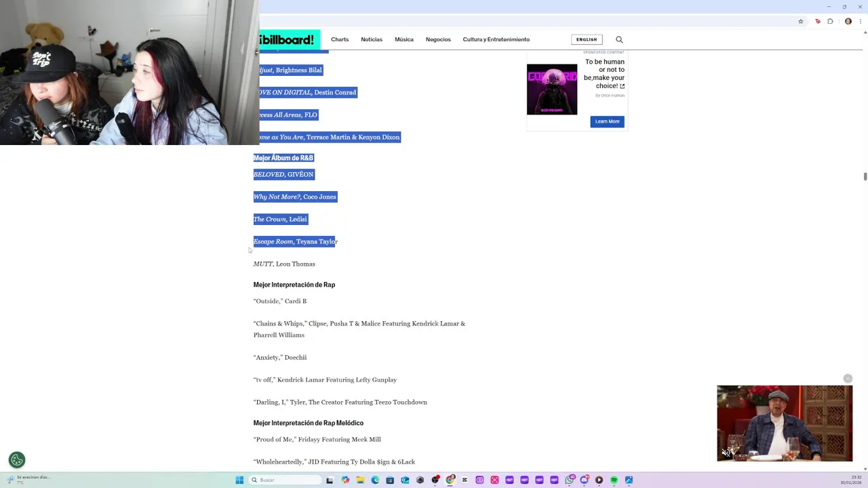868x488 pixels.
Task: Click 'Mejor Interpretación de Rap' heading
Action: point(294,285)
